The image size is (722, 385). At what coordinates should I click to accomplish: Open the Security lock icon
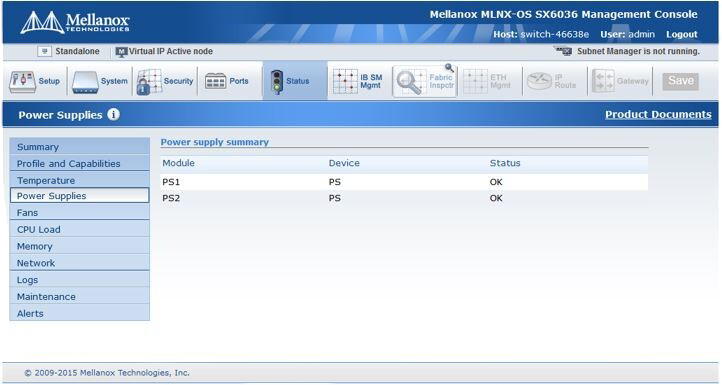coord(149,82)
